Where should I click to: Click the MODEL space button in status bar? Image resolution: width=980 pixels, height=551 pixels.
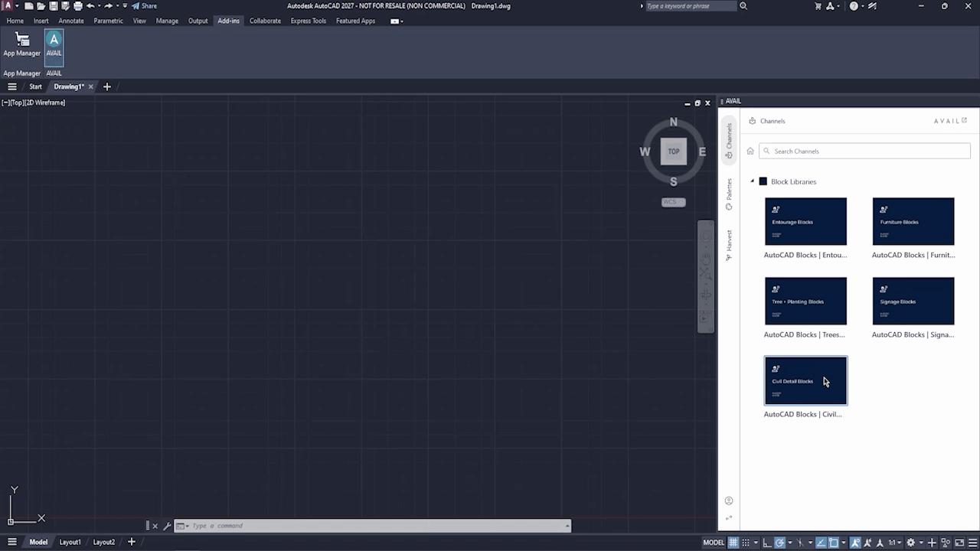click(714, 543)
